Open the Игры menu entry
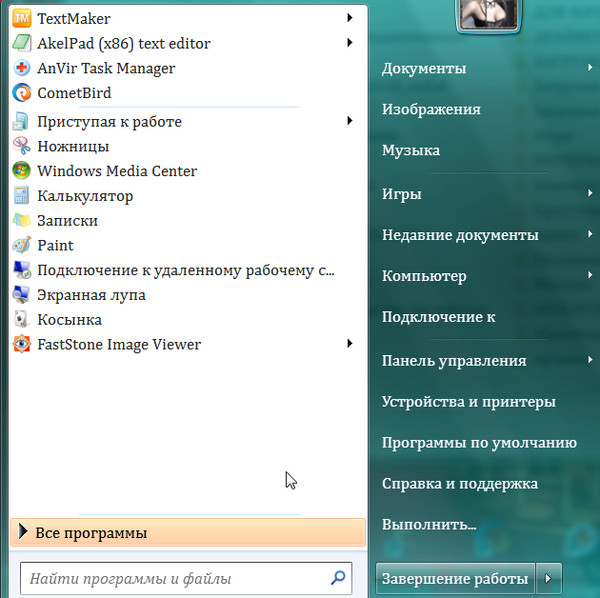The height and width of the screenshot is (598, 600). pos(402,194)
